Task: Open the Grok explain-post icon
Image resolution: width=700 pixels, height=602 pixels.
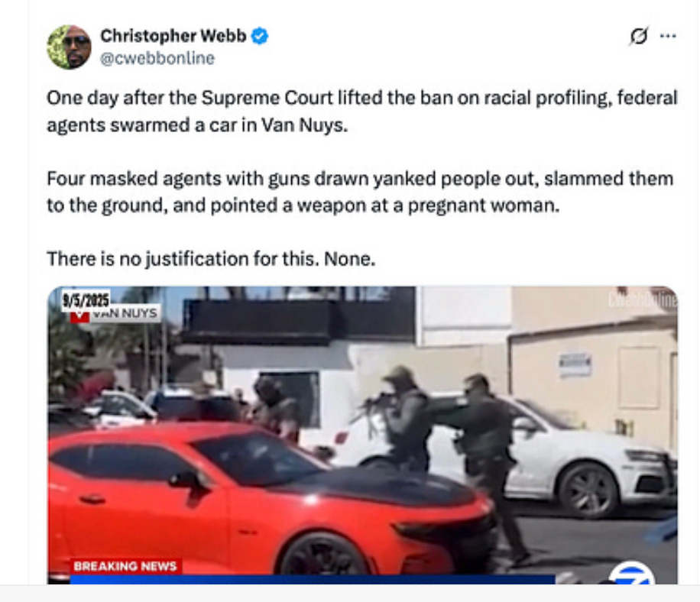Action: tap(639, 36)
